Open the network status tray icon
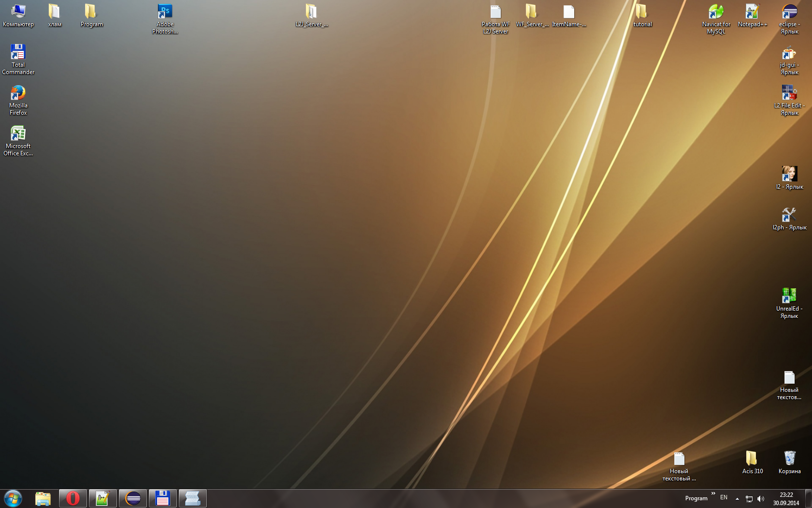 coord(749,499)
